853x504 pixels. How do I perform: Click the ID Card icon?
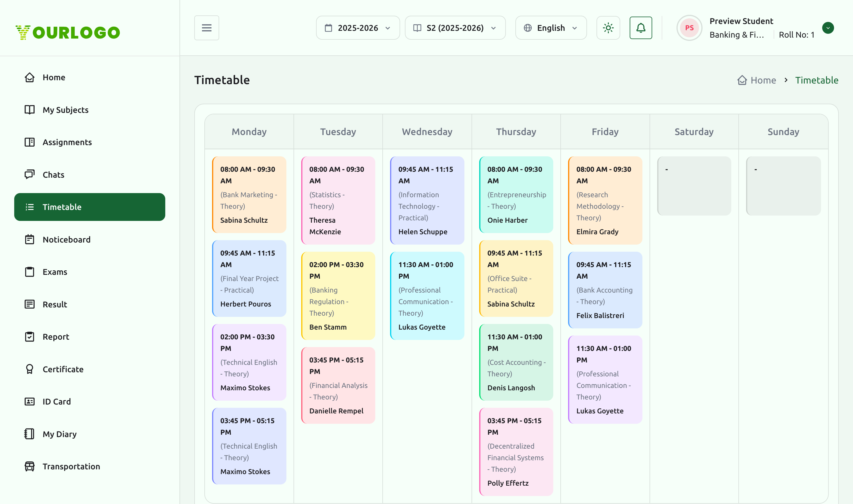(x=30, y=402)
